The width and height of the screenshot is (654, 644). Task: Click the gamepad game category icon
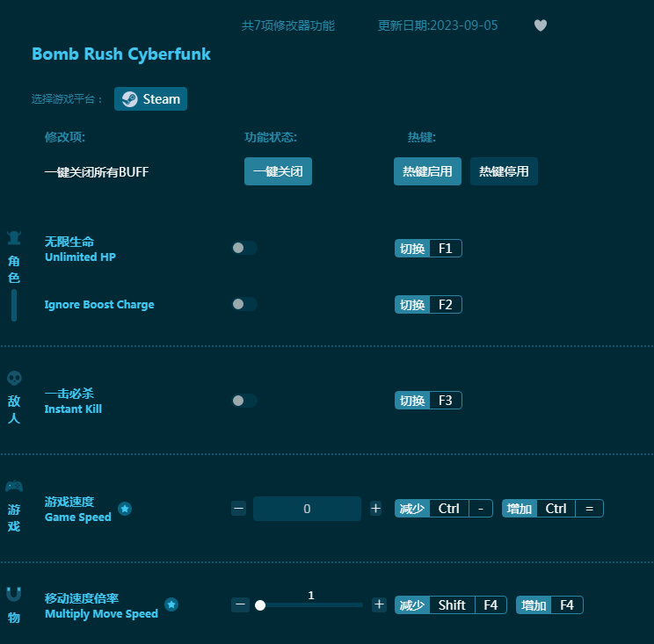pyautogui.click(x=14, y=487)
